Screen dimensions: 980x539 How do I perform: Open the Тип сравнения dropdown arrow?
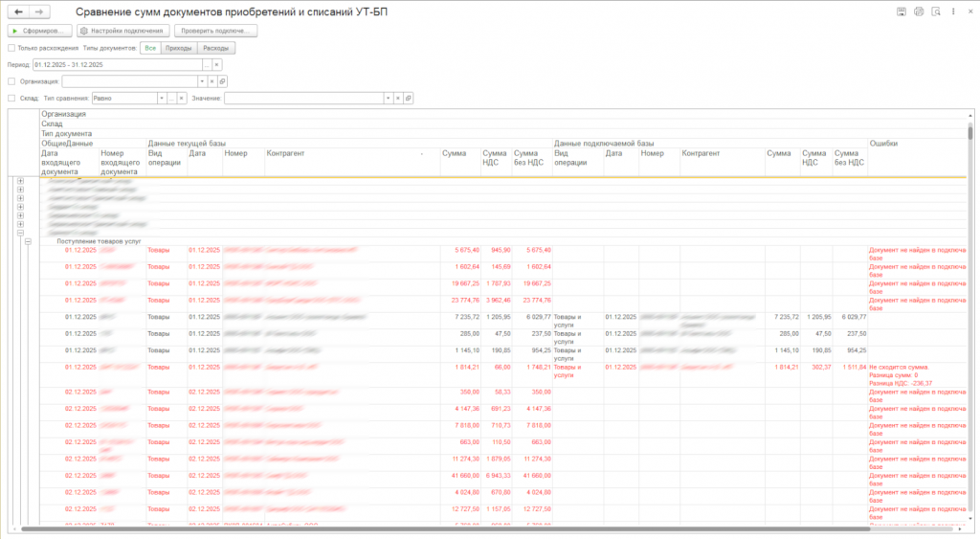pyautogui.click(x=161, y=99)
